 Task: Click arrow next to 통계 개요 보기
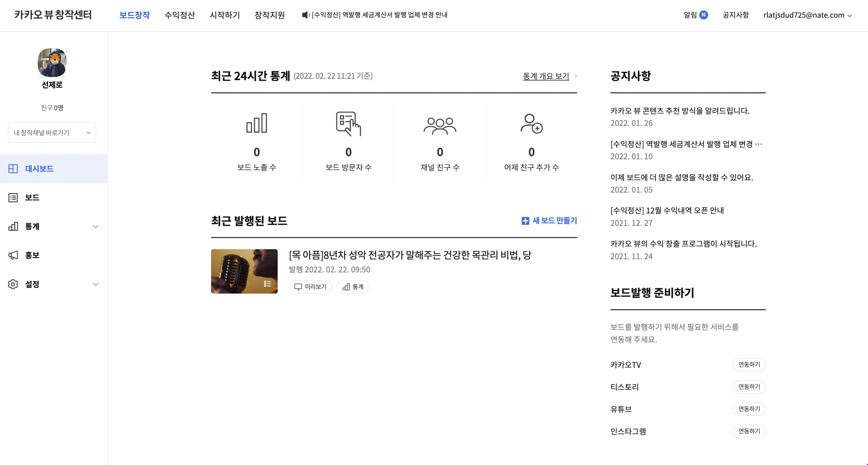pyautogui.click(x=576, y=76)
